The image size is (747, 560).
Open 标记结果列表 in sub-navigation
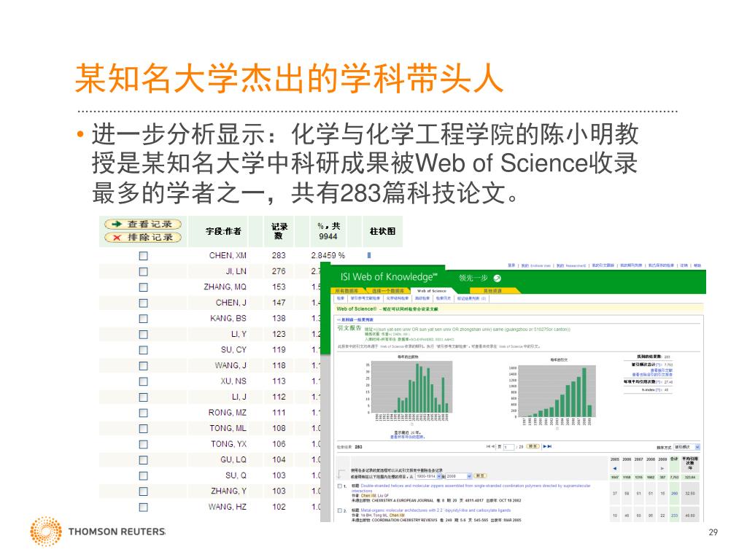tap(471, 298)
